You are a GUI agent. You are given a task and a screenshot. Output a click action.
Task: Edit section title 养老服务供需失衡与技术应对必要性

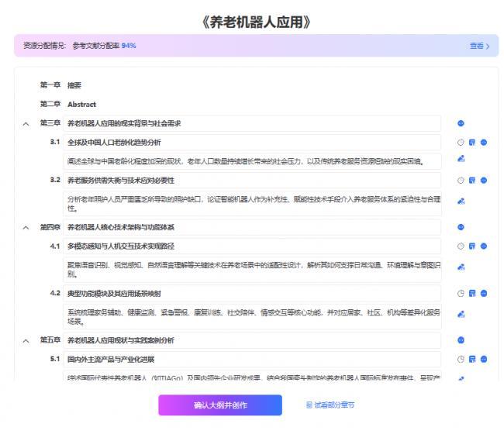[x=252, y=181]
